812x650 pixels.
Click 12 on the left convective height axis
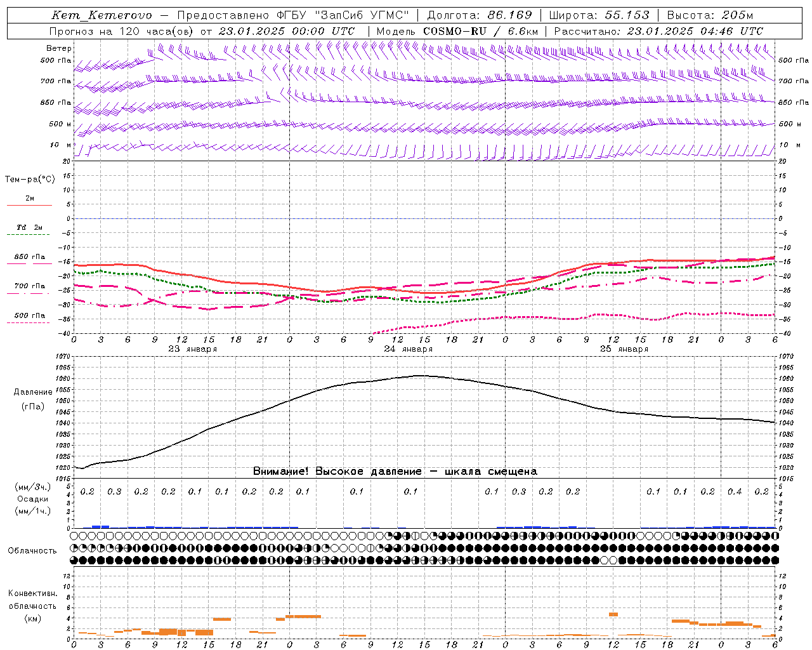point(68,576)
